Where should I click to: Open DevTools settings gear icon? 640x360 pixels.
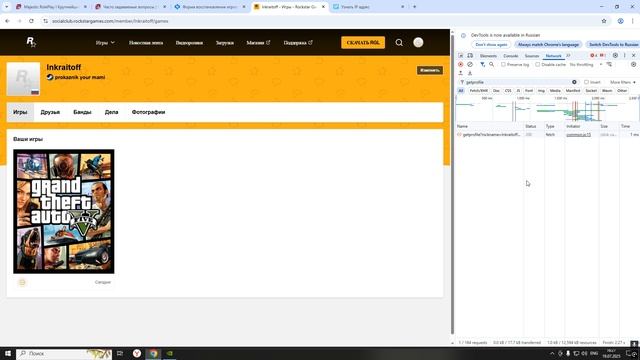(615, 56)
